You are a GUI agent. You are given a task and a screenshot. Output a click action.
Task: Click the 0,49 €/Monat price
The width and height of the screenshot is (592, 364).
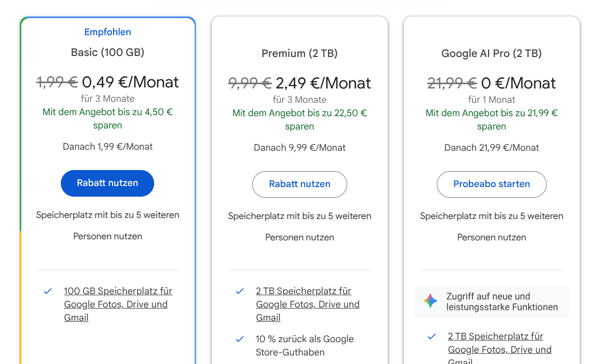click(x=130, y=82)
